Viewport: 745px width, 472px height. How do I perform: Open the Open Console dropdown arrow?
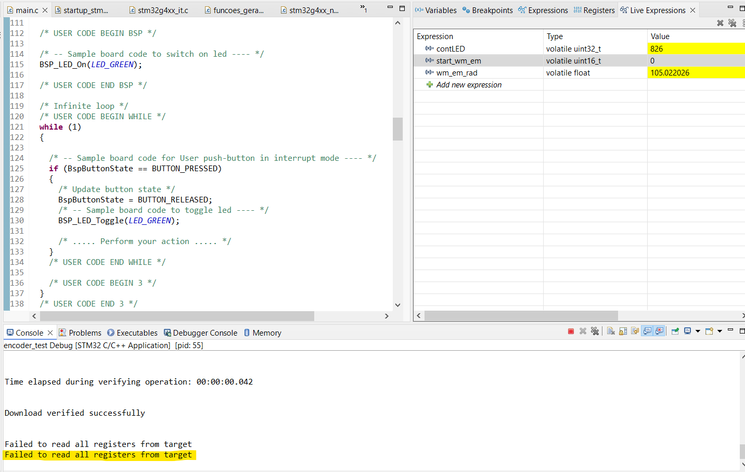click(x=719, y=331)
